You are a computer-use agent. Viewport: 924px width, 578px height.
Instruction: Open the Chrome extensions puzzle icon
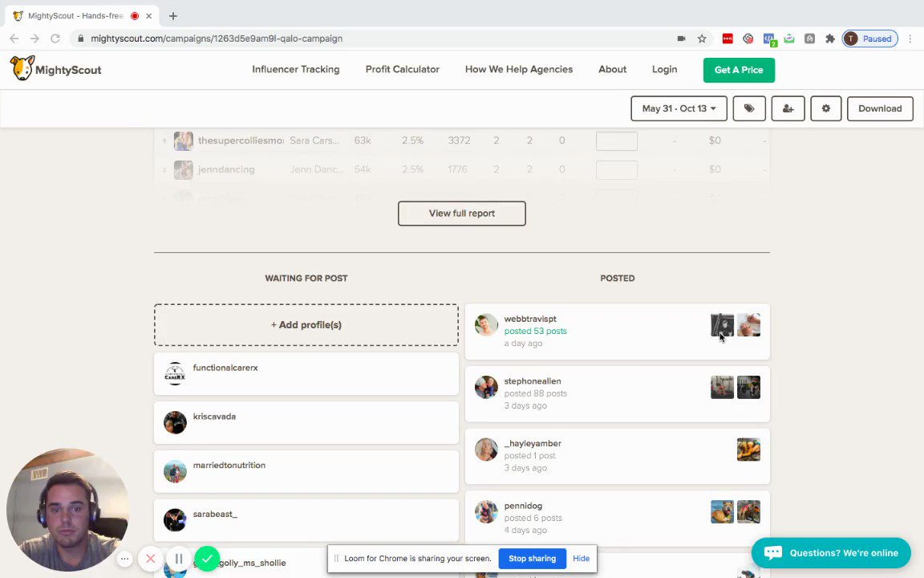[x=829, y=39]
